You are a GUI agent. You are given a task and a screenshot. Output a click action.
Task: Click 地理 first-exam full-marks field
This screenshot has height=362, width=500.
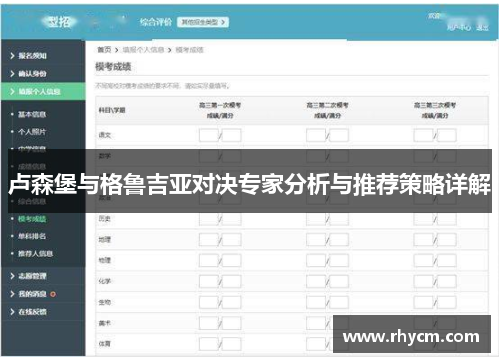click(231, 240)
